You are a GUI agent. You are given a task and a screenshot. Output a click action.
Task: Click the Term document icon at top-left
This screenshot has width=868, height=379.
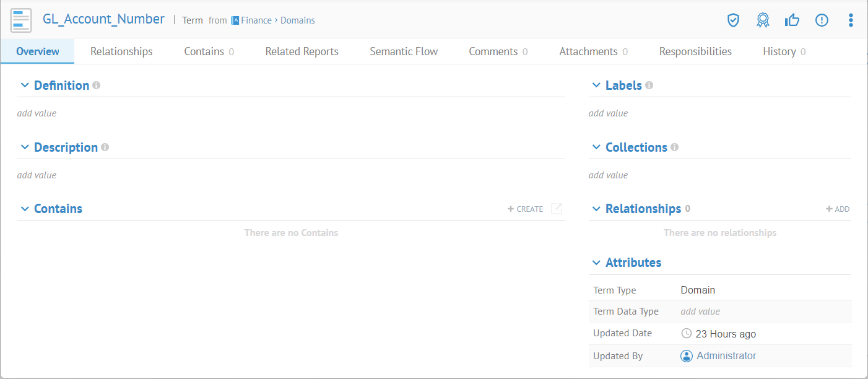click(21, 20)
